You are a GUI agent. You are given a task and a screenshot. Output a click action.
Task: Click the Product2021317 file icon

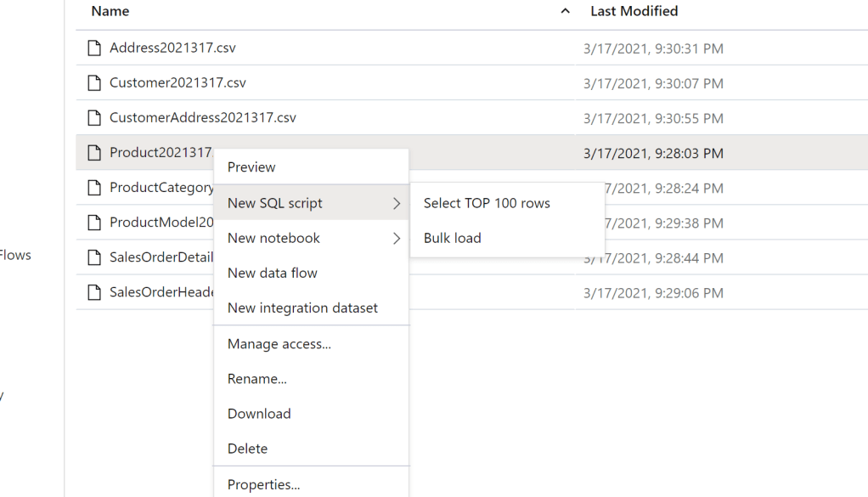click(94, 153)
